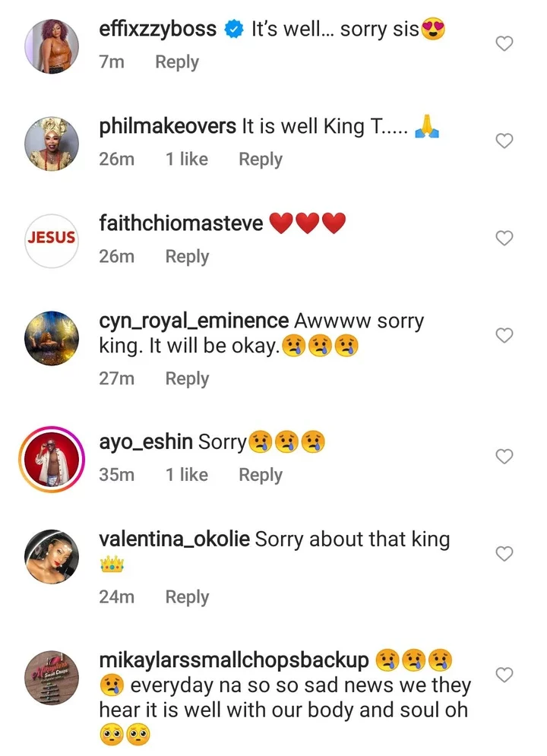The image size is (547, 756).
Task: Tap the verified badge next to effixzzyboss
Action: coord(234,30)
